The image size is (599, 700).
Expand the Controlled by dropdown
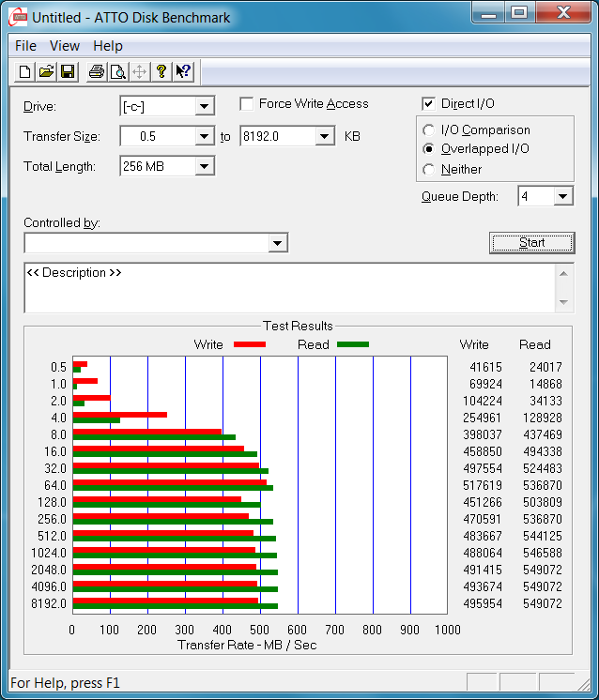point(277,243)
